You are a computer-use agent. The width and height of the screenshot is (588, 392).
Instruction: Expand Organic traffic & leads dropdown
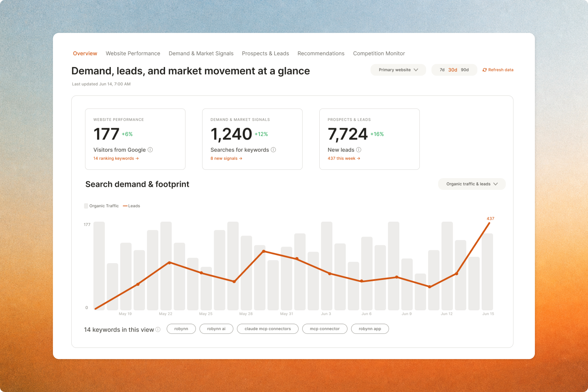pyautogui.click(x=472, y=184)
